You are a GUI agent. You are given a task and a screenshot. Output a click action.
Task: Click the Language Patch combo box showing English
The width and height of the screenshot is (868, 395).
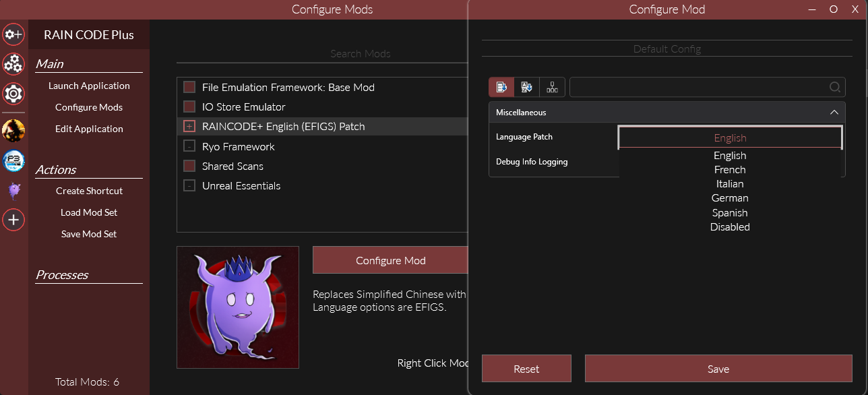731,137
